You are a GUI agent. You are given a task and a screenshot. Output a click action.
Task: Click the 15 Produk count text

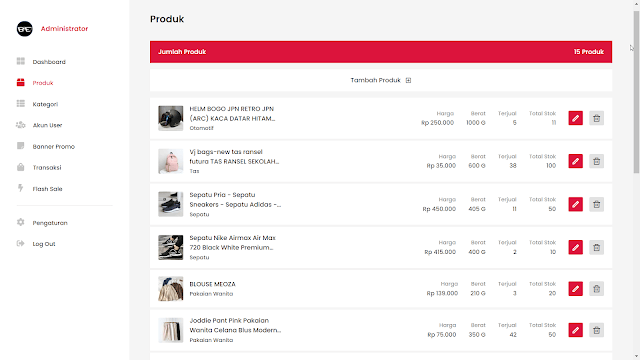click(589, 52)
